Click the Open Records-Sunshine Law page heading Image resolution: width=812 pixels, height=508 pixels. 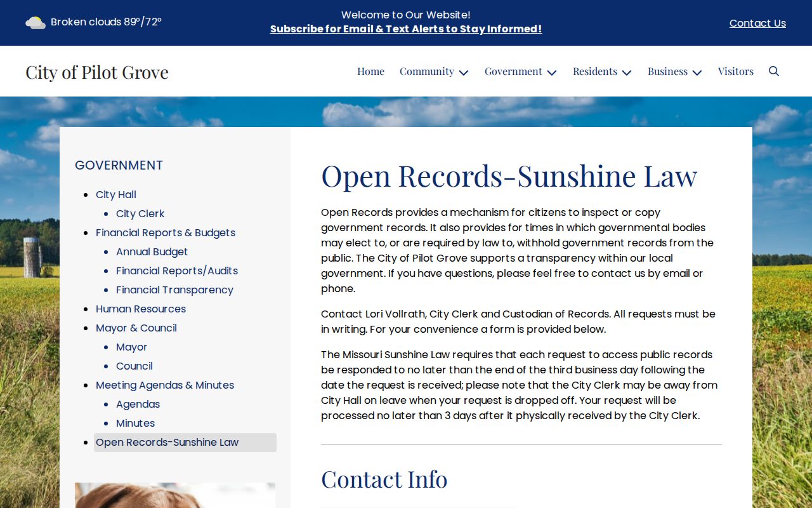click(509, 175)
